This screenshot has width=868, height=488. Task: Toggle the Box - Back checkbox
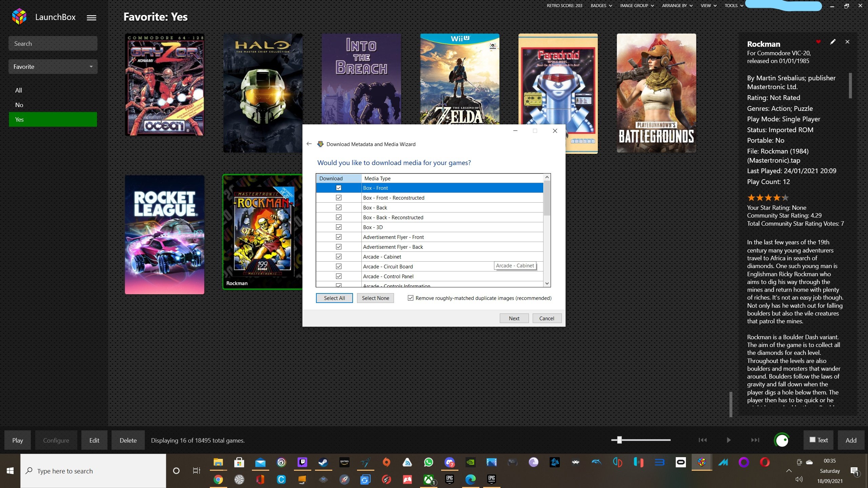(x=338, y=207)
